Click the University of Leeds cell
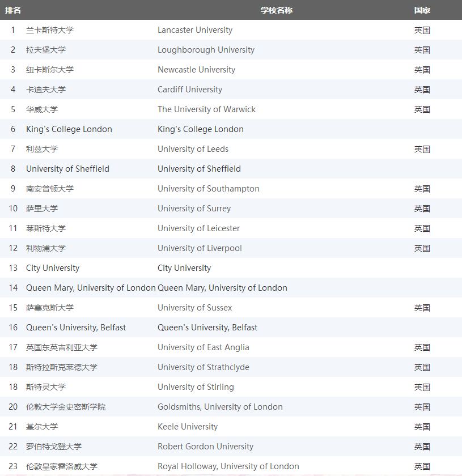Screen dimensions: 462x476 (193, 149)
